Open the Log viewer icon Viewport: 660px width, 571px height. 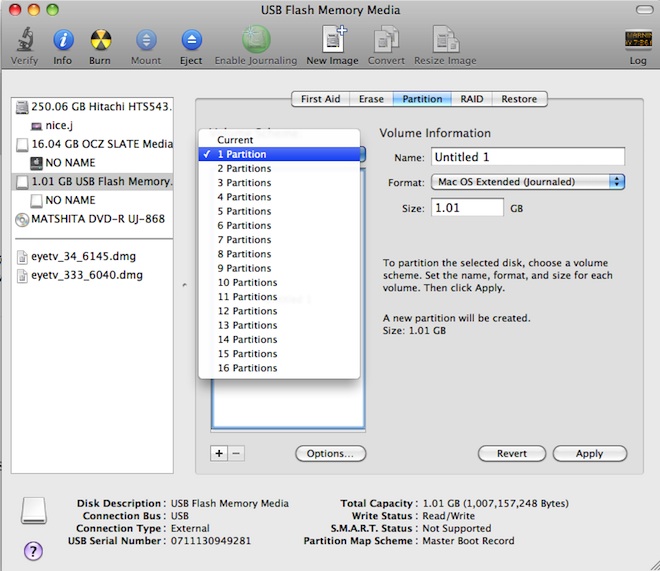click(637, 41)
